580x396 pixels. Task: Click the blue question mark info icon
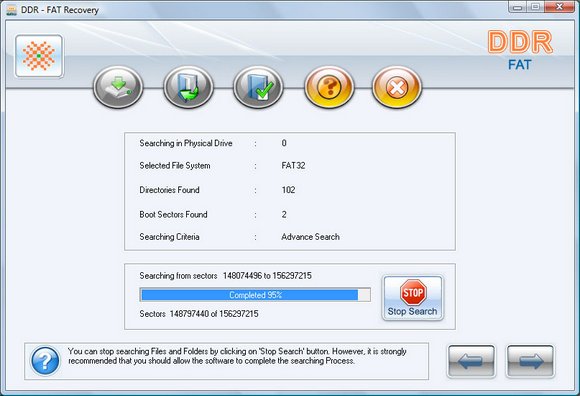pos(45,361)
